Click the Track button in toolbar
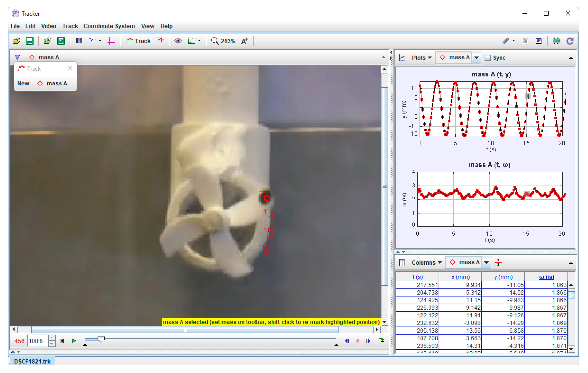 [x=138, y=41]
